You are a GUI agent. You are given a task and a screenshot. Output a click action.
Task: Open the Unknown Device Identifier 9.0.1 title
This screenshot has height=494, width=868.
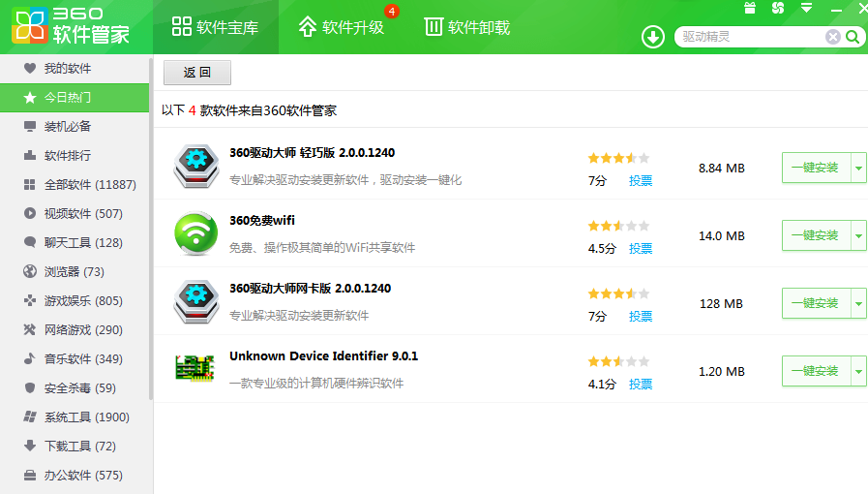tap(324, 356)
